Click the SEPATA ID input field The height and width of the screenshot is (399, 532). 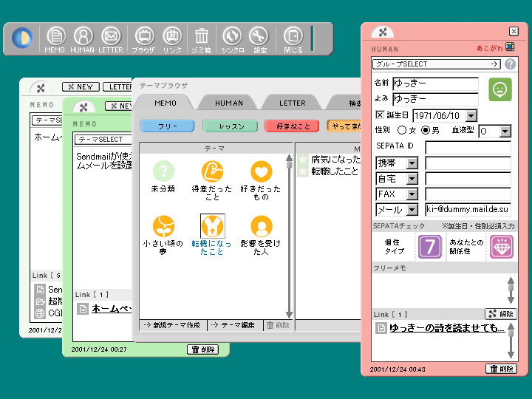pos(468,148)
